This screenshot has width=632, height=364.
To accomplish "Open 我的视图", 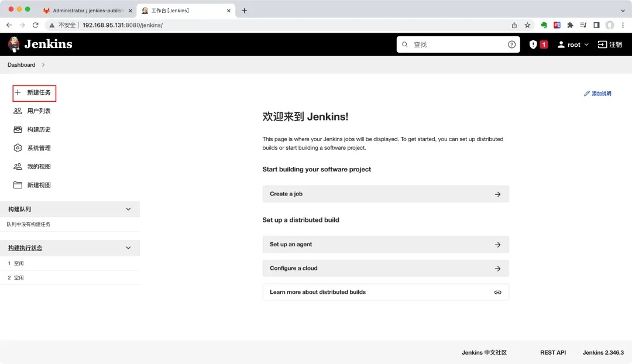I will tap(32, 166).
